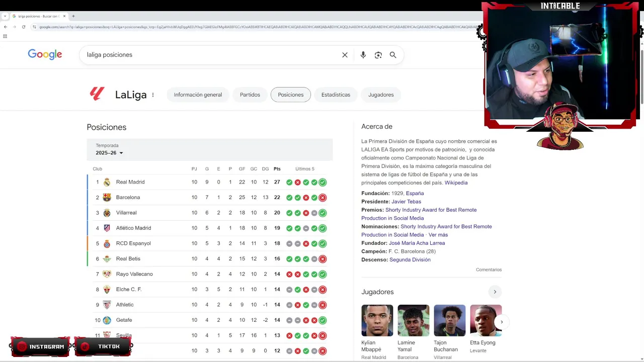The height and width of the screenshot is (362, 644).
Task: Switch to Información general tab
Action: click(x=198, y=95)
